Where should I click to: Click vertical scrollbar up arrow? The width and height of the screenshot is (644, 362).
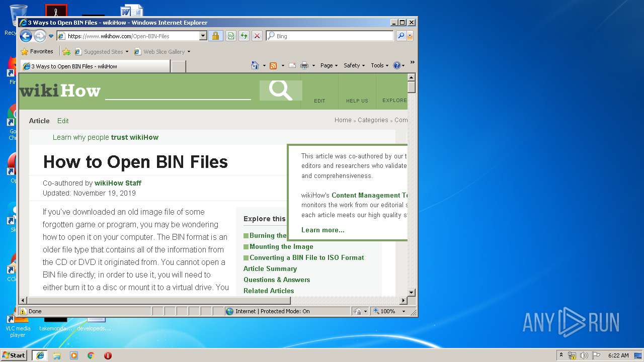point(411,77)
